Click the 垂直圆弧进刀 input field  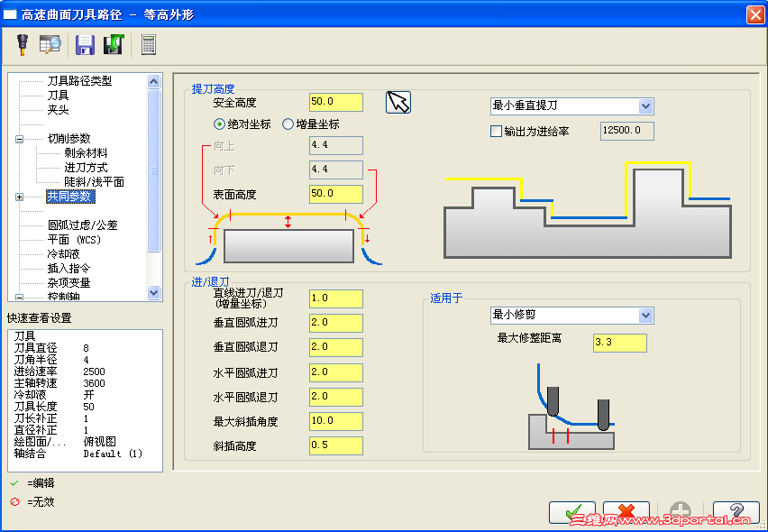coord(336,323)
